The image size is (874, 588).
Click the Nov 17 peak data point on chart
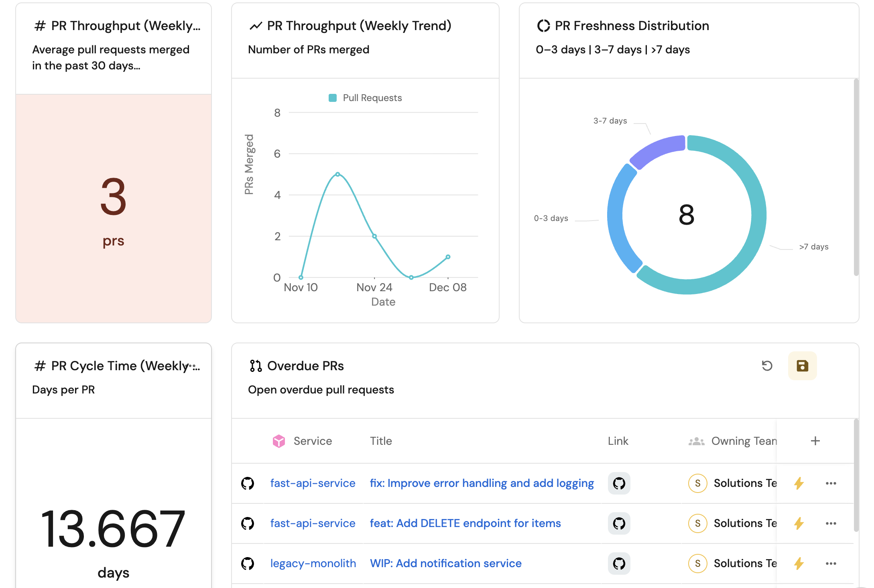[338, 174]
